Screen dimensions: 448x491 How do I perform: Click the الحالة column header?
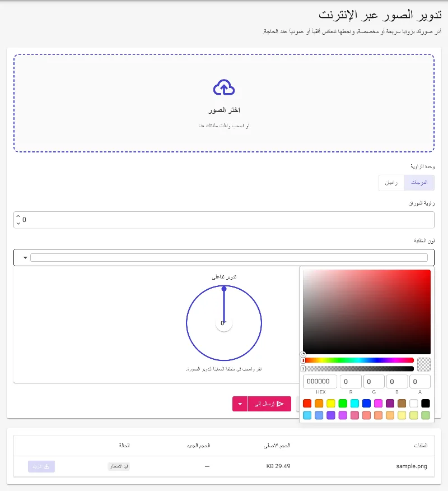coord(124,445)
